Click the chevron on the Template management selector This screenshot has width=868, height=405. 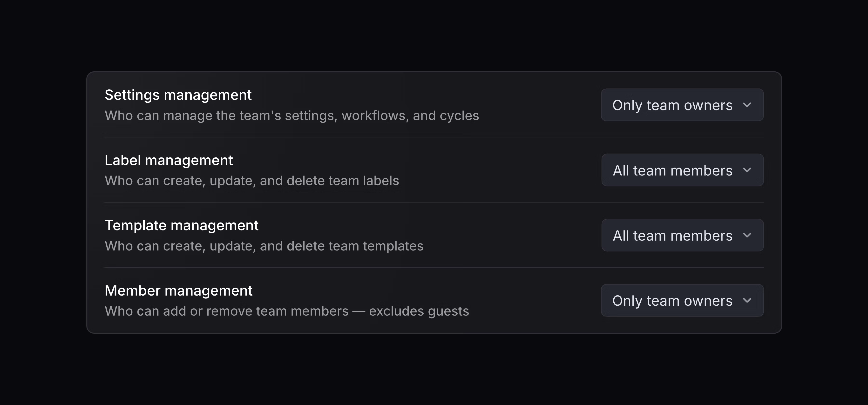pyautogui.click(x=747, y=235)
